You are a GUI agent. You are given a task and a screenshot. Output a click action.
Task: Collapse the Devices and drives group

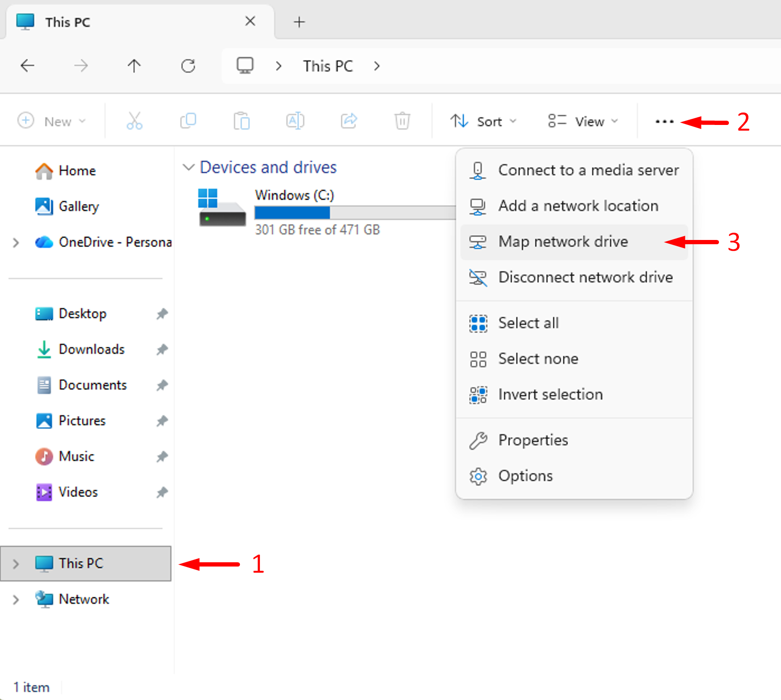coord(188,167)
